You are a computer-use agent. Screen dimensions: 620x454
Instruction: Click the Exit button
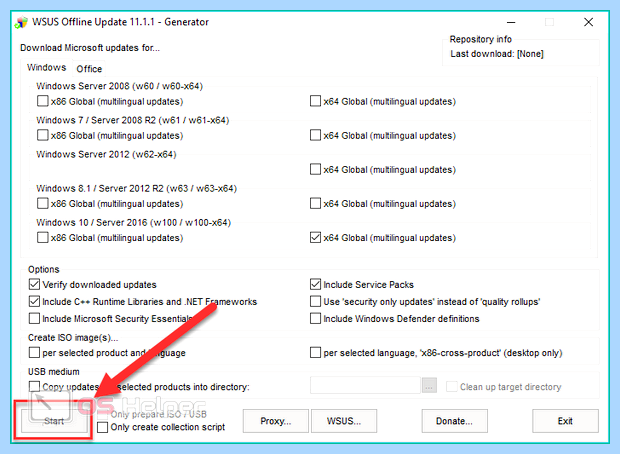point(565,421)
